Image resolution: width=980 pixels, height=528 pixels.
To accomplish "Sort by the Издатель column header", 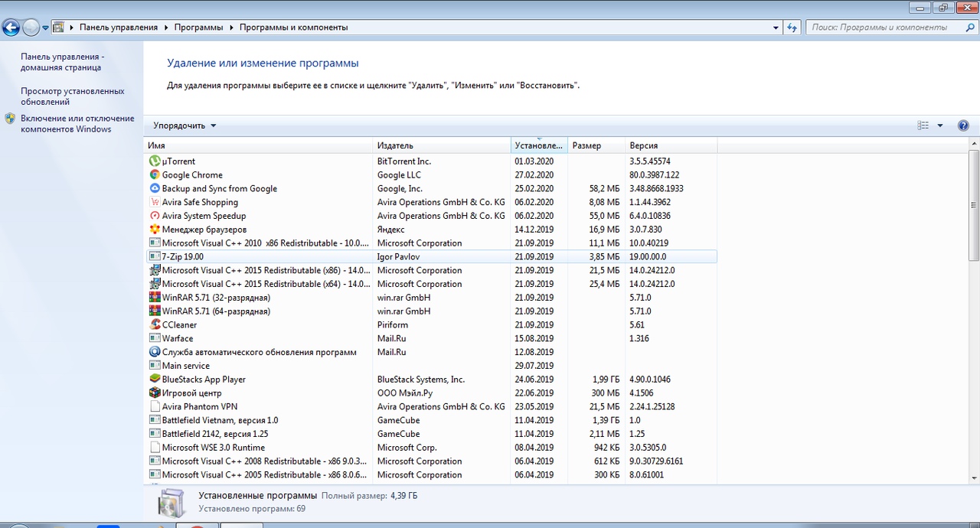I will tap(443, 145).
